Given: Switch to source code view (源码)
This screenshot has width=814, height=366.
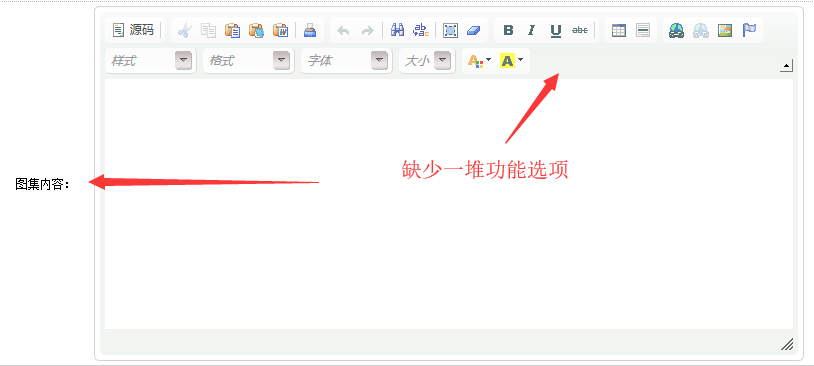Looking at the screenshot, I should coord(133,30).
